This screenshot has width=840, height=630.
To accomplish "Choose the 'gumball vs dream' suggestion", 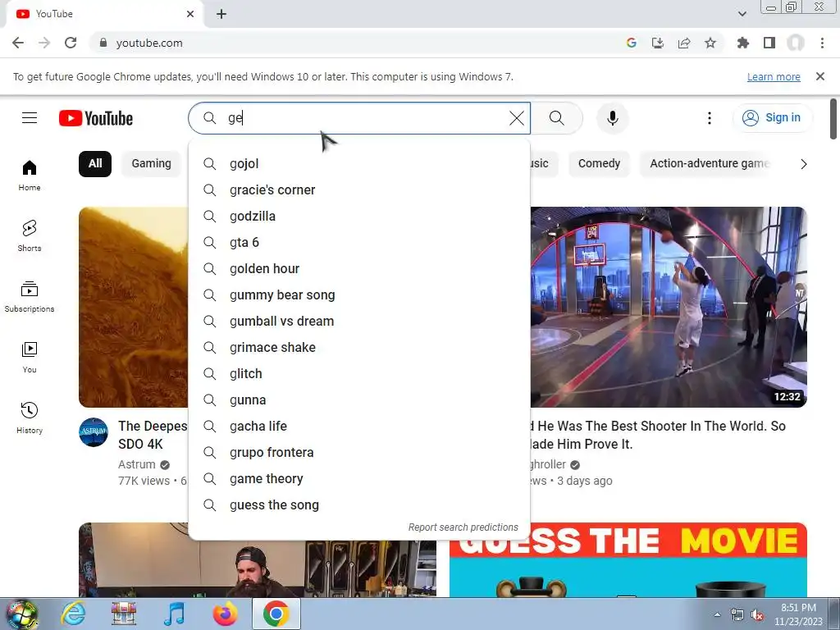I will pos(359,321).
